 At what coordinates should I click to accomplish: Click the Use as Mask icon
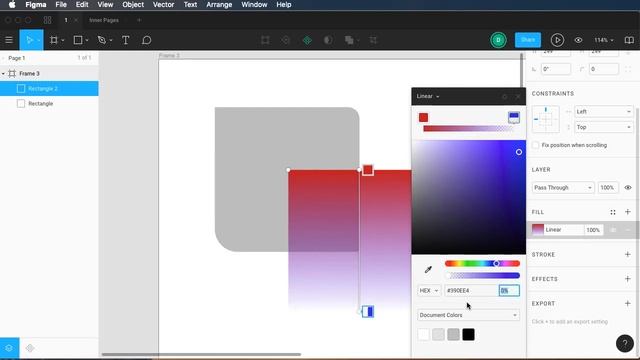tap(328, 40)
